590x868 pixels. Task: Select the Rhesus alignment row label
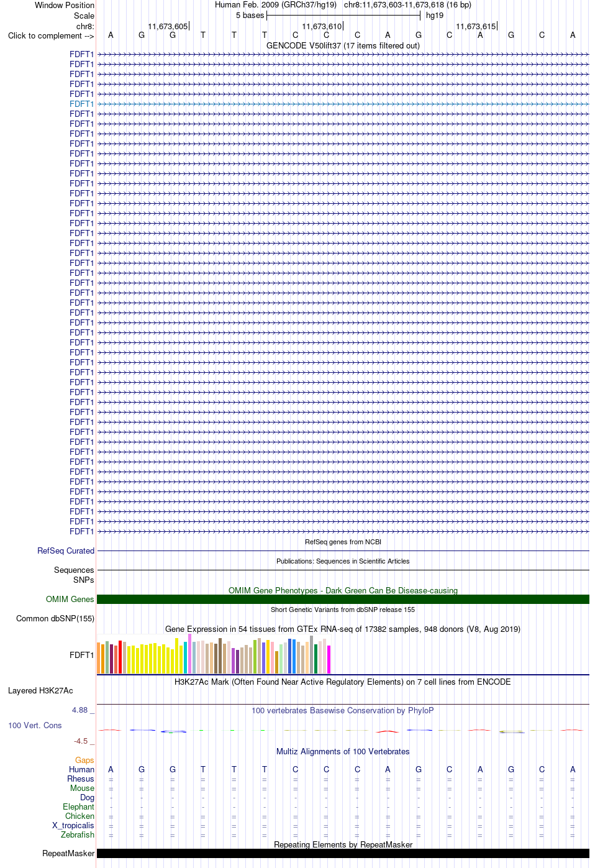[81, 779]
